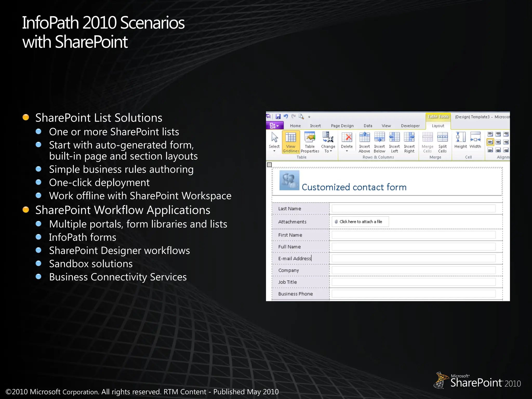Click the Redo arrow icon
The image size is (532, 399).
(x=294, y=117)
